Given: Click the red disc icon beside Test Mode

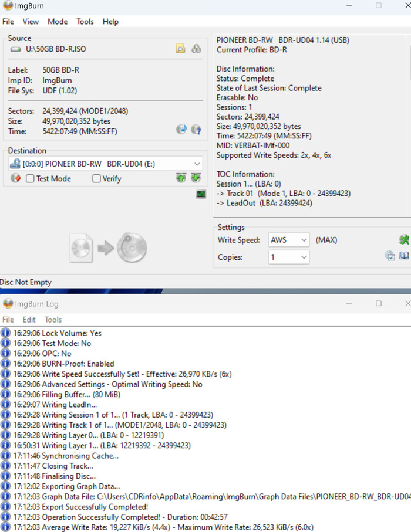Looking at the screenshot, I should click(x=16, y=178).
